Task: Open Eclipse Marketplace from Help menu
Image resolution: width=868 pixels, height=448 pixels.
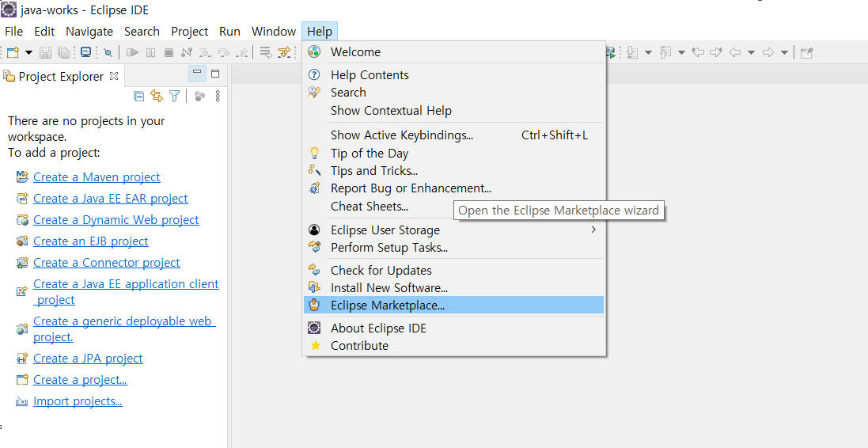Action: click(x=454, y=305)
